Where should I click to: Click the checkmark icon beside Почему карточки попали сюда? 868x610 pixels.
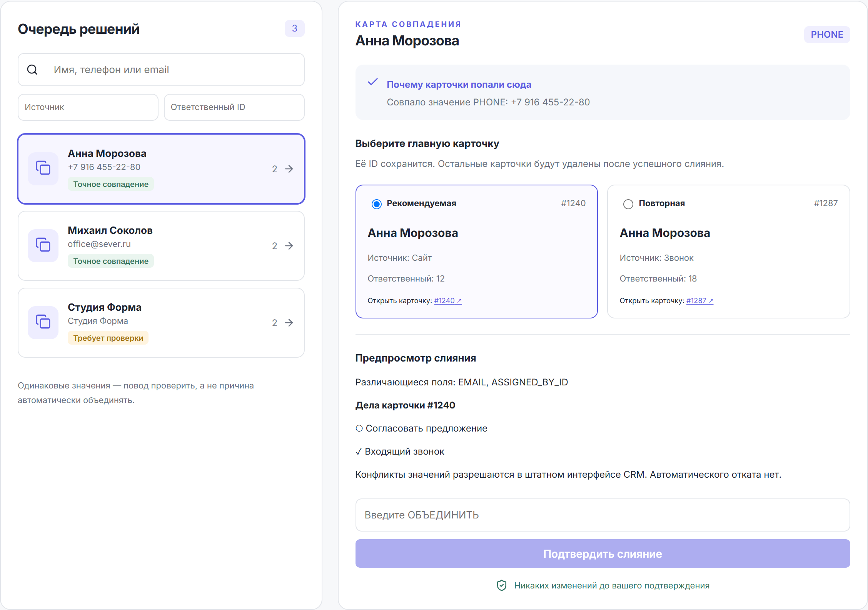point(373,82)
